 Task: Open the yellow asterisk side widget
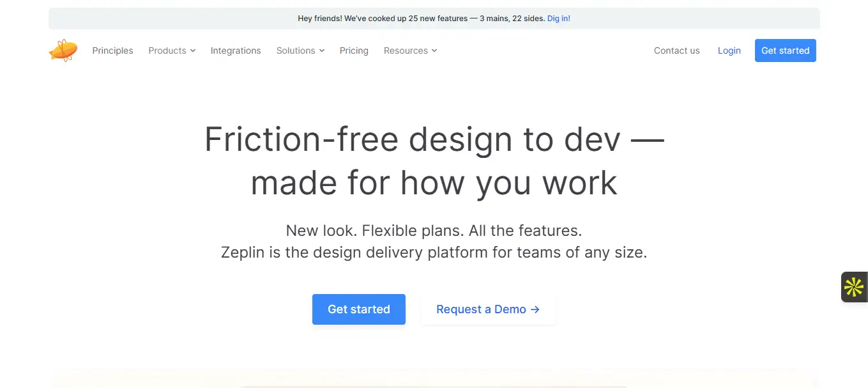tap(854, 287)
